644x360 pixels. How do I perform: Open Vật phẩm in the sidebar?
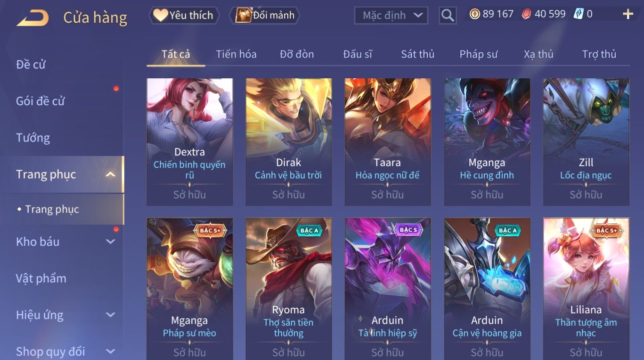41,278
